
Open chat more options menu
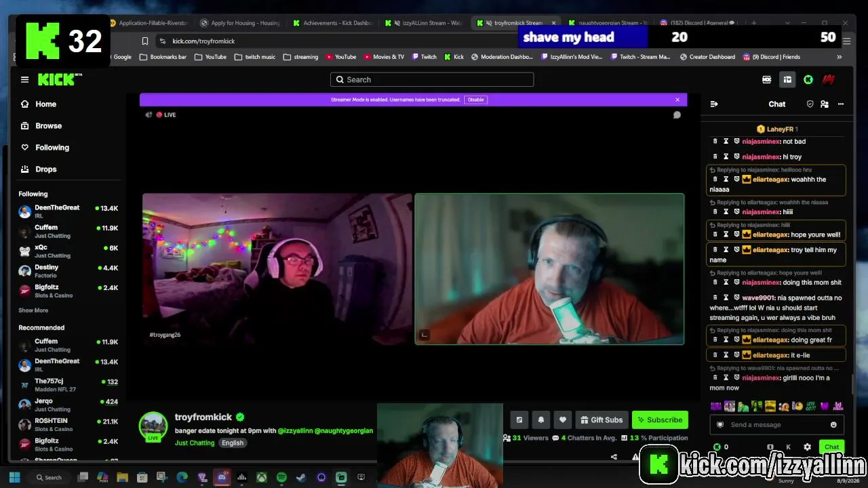pyautogui.click(x=841, y=104)
